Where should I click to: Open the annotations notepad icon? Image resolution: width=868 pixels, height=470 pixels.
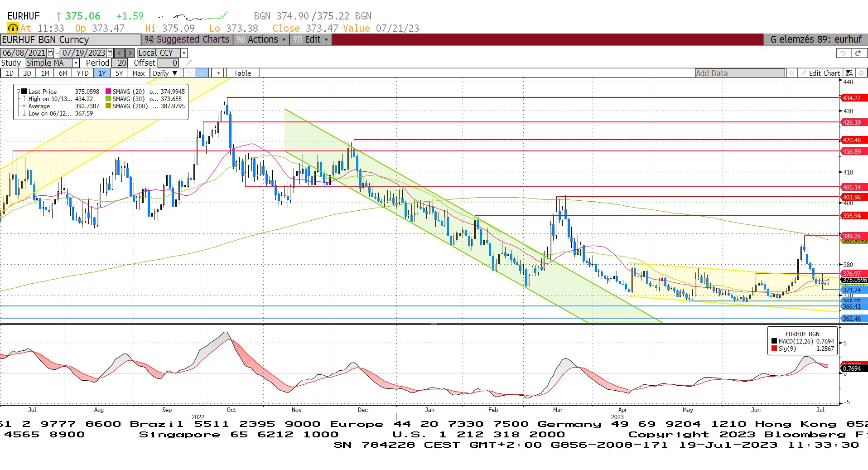pos(849,73)
